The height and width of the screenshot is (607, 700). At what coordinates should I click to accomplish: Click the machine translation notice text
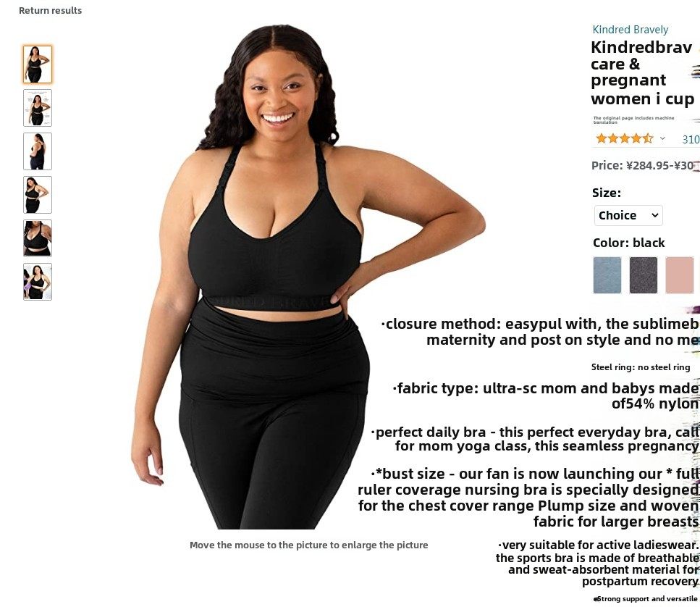[x=633, y=120]
